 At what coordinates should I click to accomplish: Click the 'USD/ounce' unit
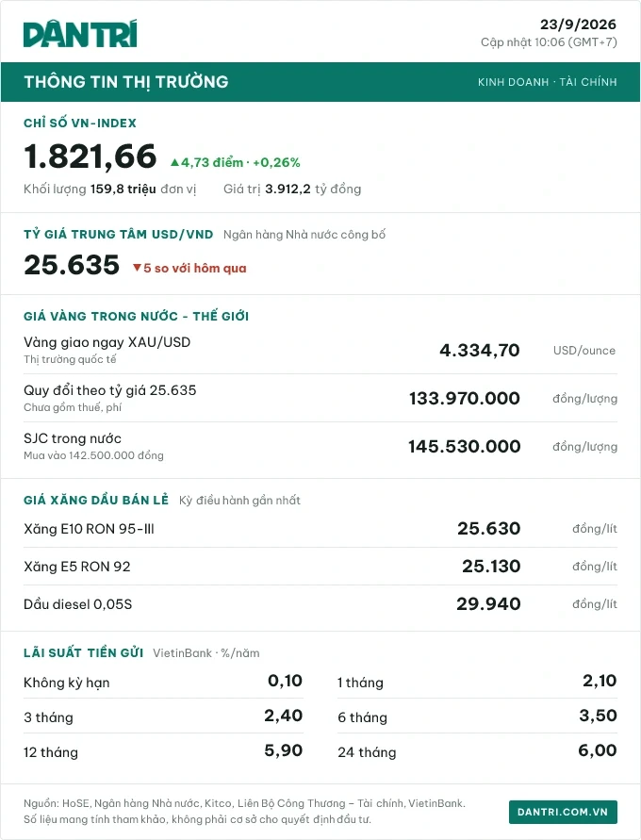[x=584, y=351]
